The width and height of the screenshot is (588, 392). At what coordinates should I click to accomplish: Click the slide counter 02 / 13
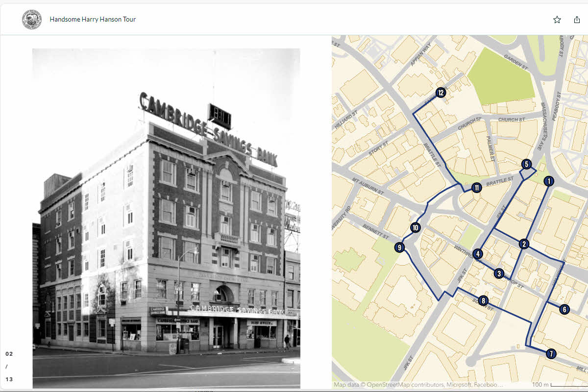pos(9,366)
